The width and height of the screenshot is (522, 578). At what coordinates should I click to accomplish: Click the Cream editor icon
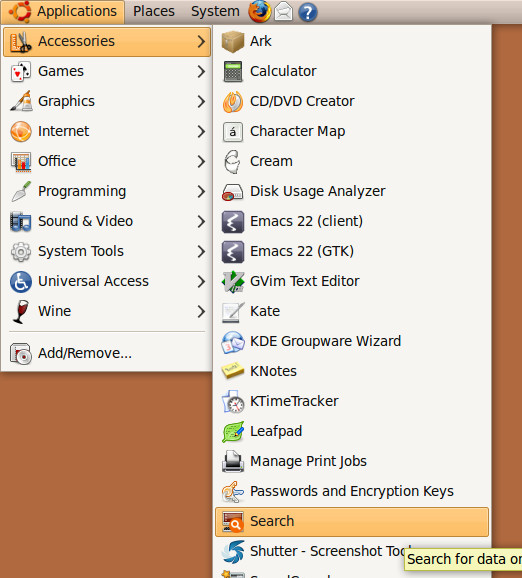(x=233, y=161)
